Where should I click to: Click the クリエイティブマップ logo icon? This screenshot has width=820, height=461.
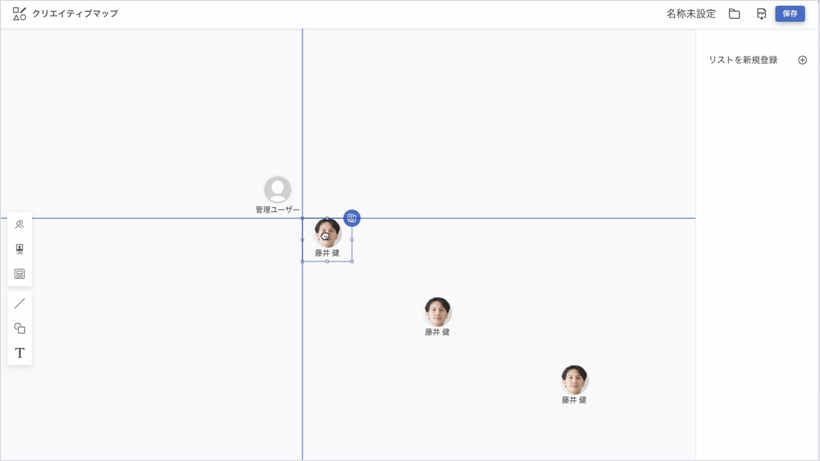pyautogui.click(x=19, y=14)
